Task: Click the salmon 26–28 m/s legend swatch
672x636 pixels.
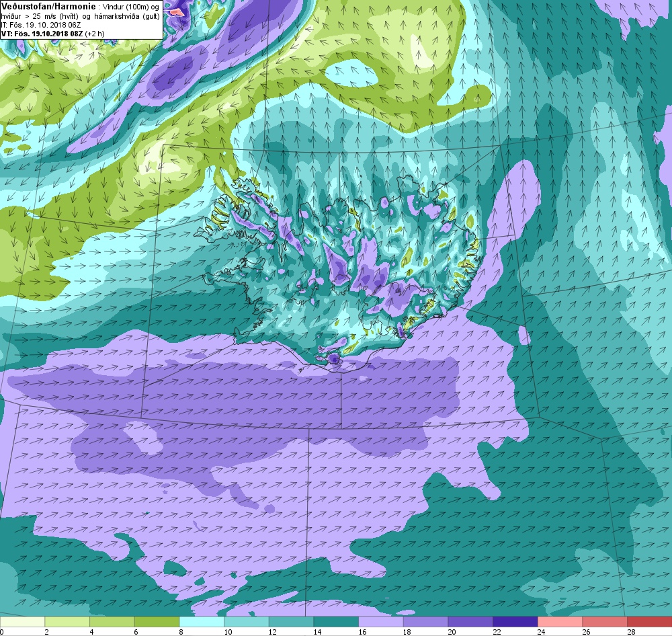Action: tap(605, 622)
